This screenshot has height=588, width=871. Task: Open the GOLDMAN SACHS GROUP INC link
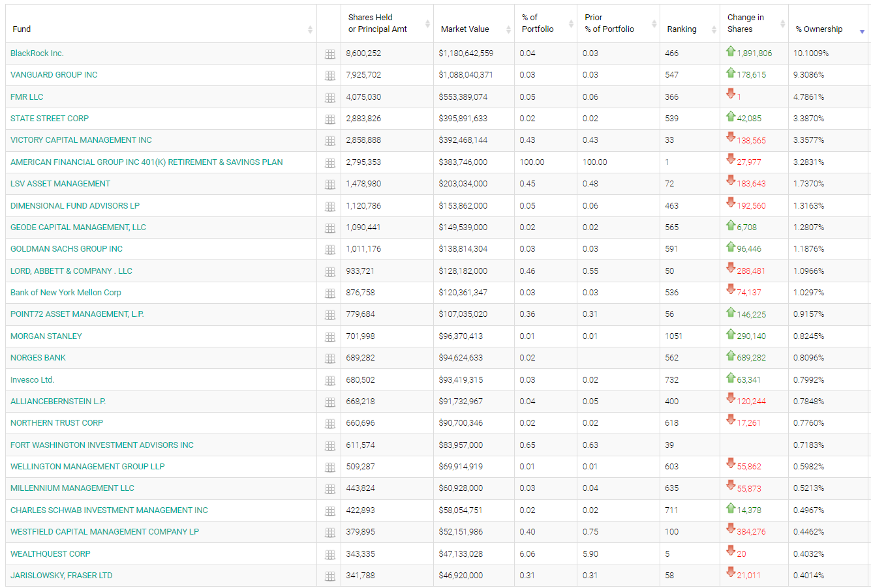coord(67,249)
